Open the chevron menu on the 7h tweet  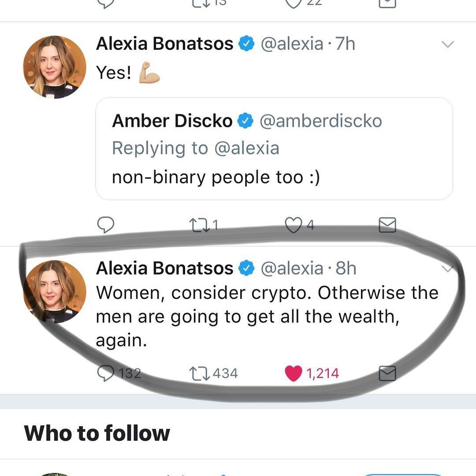click(447, 45)
